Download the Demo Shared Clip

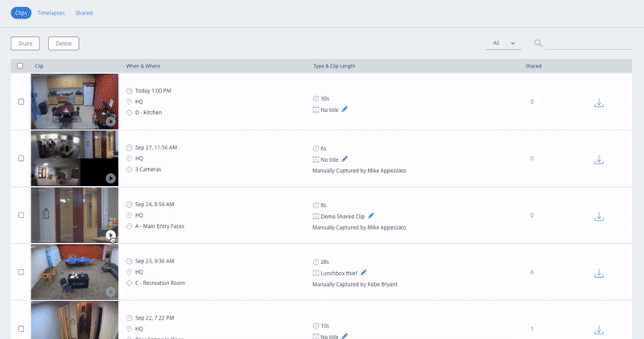599,216
